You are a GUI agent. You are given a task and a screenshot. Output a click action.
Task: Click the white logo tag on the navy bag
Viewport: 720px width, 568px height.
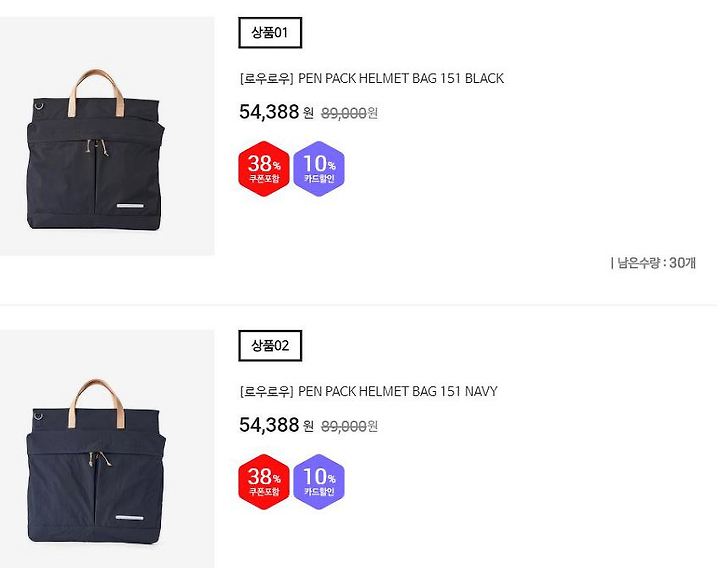pyautogui.click(x=129, y=518)
